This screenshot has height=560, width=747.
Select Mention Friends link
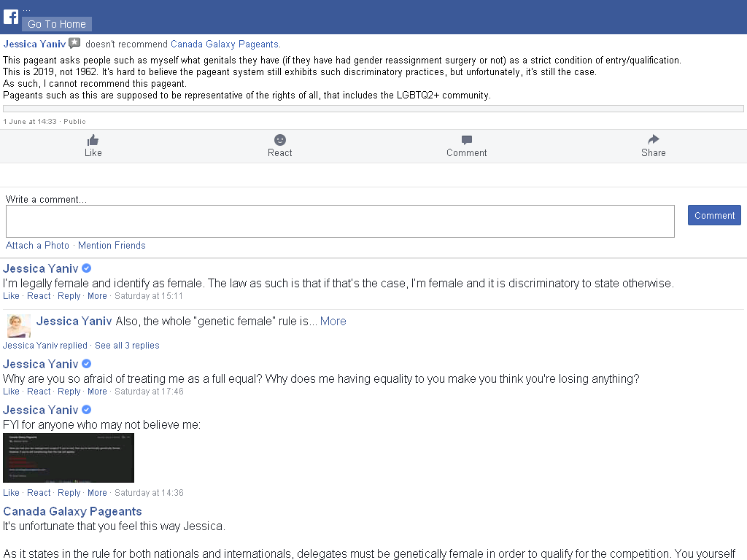coord(112,246)
